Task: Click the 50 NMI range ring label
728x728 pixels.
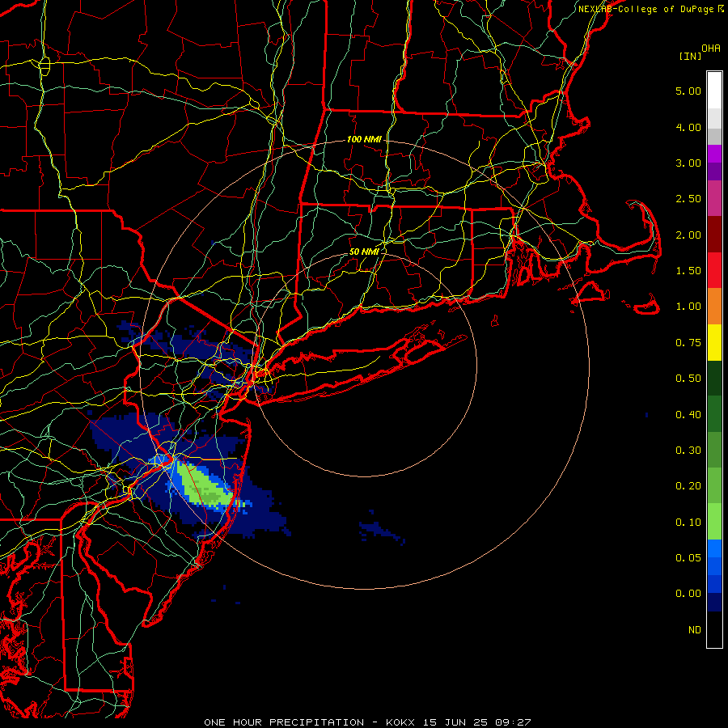Action: [x=364, y=252]
